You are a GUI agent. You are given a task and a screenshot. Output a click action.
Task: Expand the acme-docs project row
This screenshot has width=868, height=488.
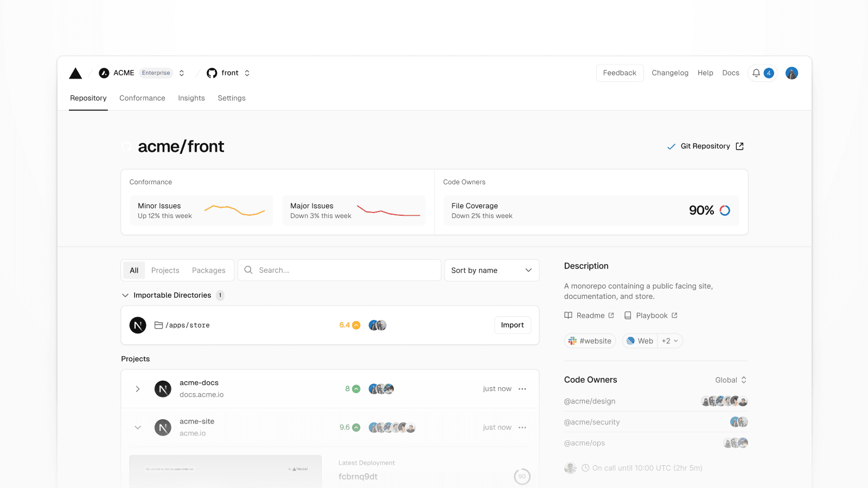click(138, 389)
